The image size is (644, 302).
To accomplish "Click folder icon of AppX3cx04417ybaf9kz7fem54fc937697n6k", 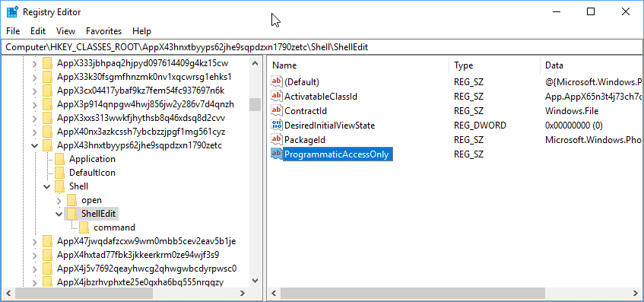I will (x=48, y=91).
